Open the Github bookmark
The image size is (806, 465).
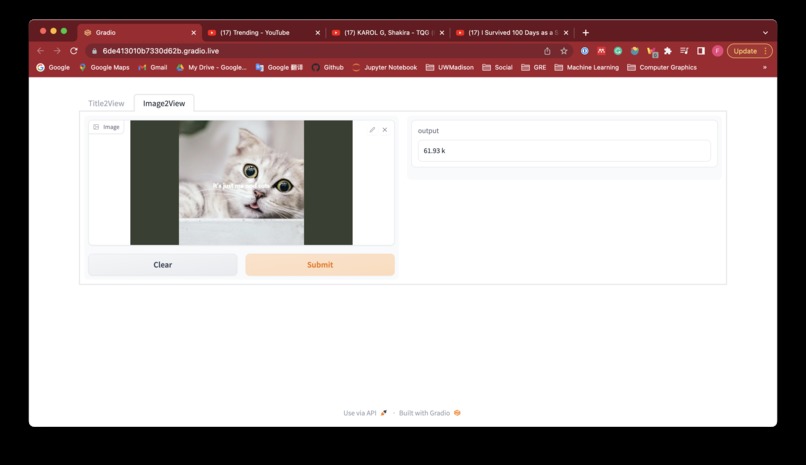click(327, 67)
